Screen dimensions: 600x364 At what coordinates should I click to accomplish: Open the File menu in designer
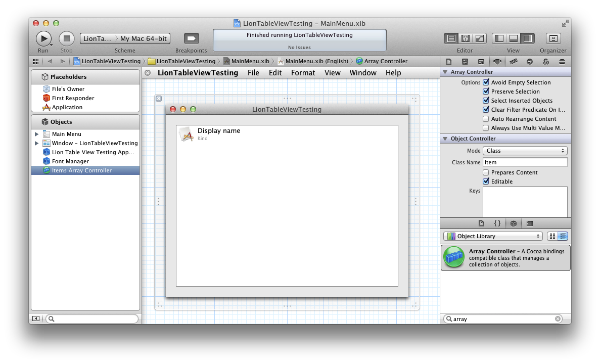pos(253,73)
